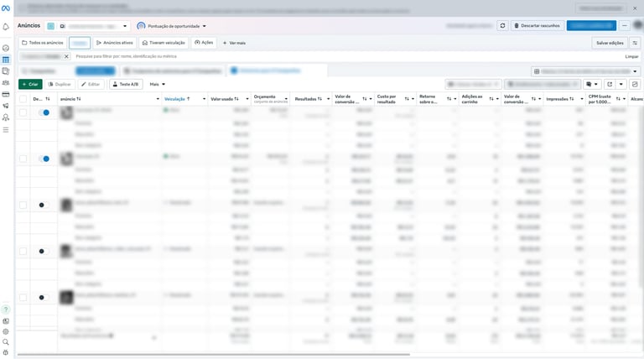Screen dimensions: 644x359
Task: Tick the fourth ad row checkbox
Action: coord(23,251)
